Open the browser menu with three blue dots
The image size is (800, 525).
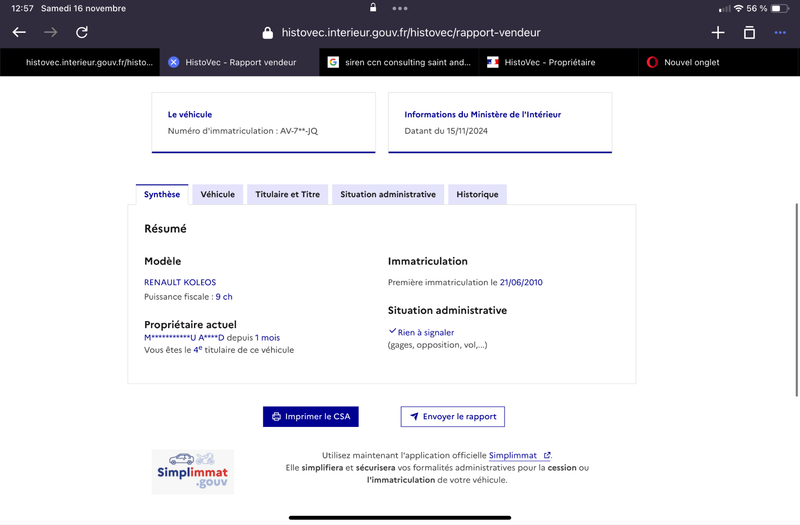click(780, 33)
